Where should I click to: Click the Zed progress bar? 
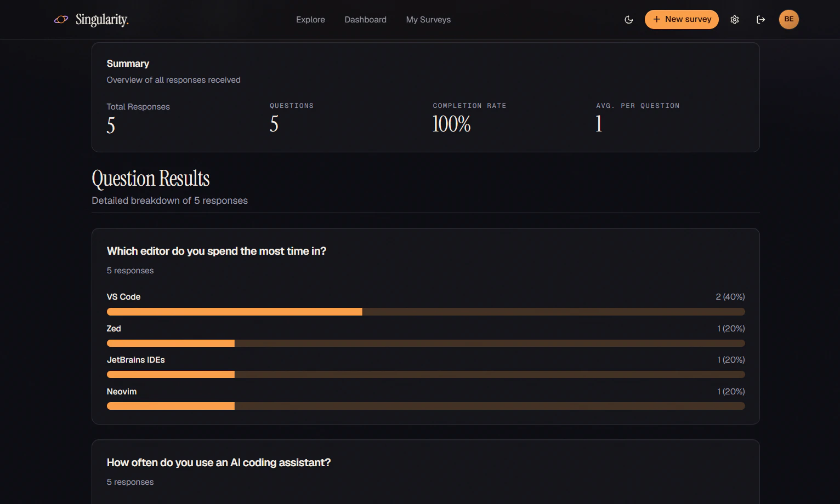click(x=425, y=343)
